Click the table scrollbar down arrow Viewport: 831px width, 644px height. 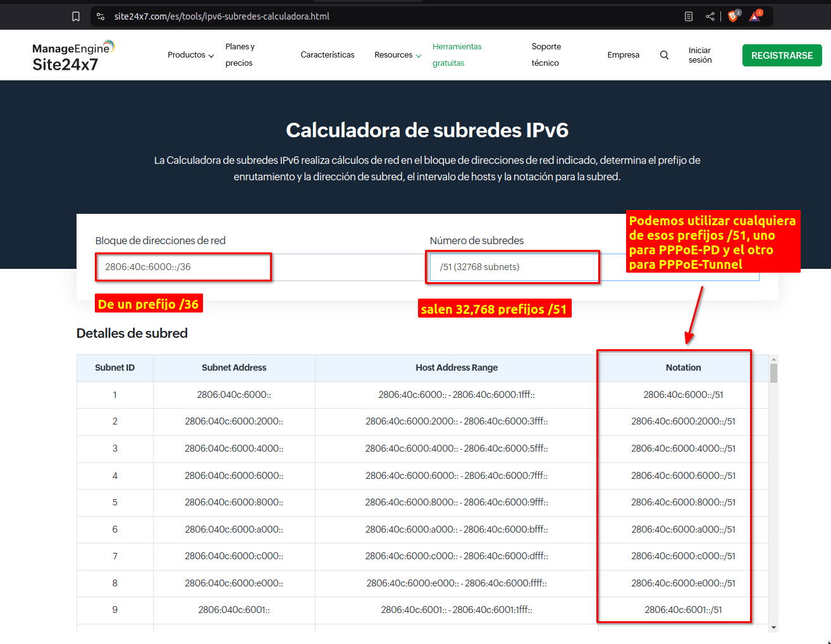coord(773,628)
